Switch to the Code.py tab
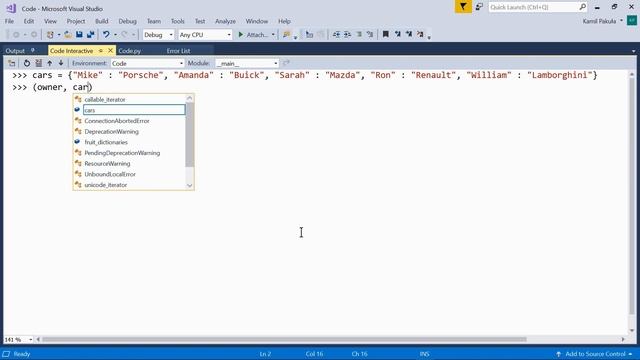Screen dimensions: 640x360 pos(130,51)
